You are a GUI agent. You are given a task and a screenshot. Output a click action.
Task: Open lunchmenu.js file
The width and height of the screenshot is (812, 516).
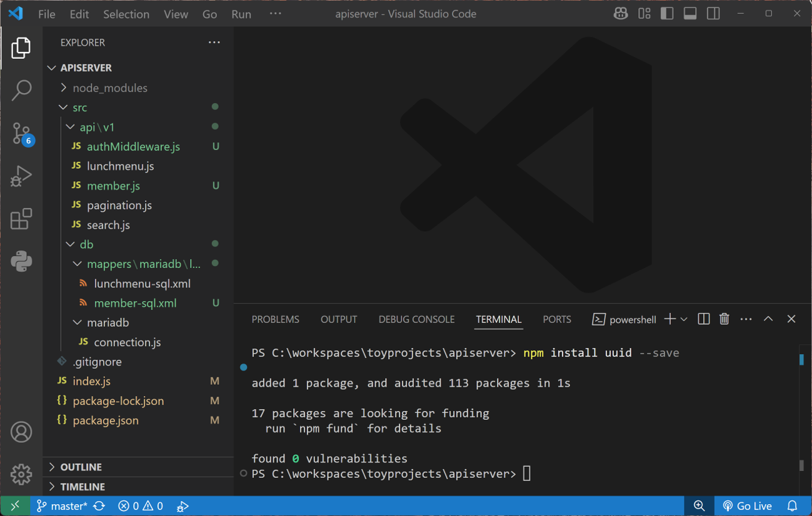pyautogui.click(x=138, y=166)
